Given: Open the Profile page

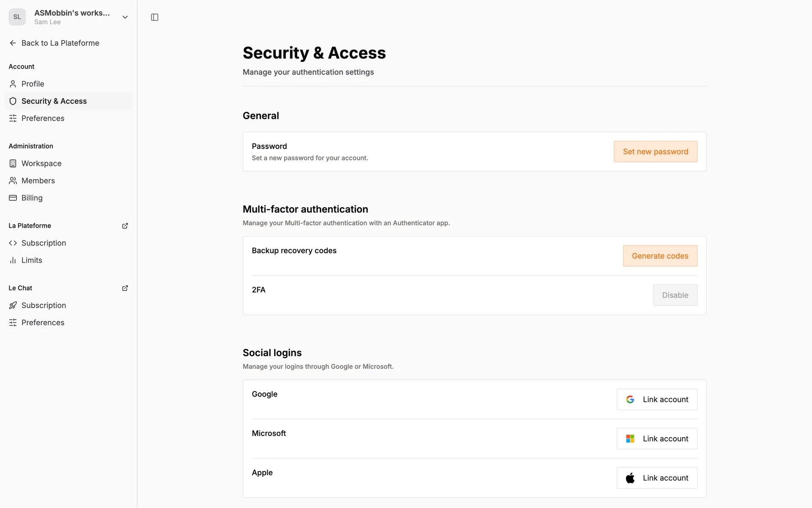Looking at the screenshot, I should [x=33, y=84].
